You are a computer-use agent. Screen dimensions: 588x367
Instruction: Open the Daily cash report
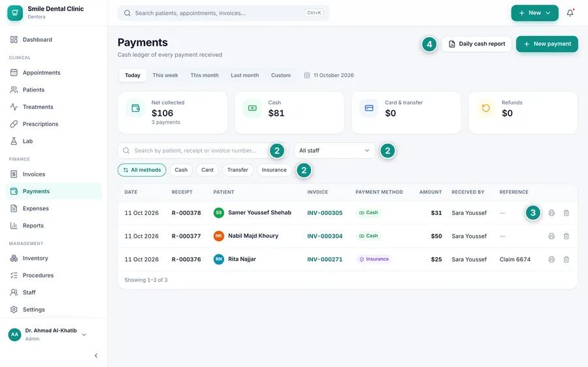click(477, 44)
